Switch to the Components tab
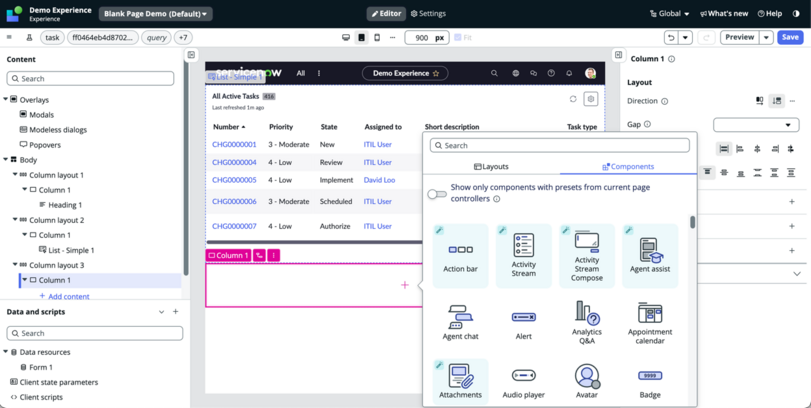 click(628, 167)
